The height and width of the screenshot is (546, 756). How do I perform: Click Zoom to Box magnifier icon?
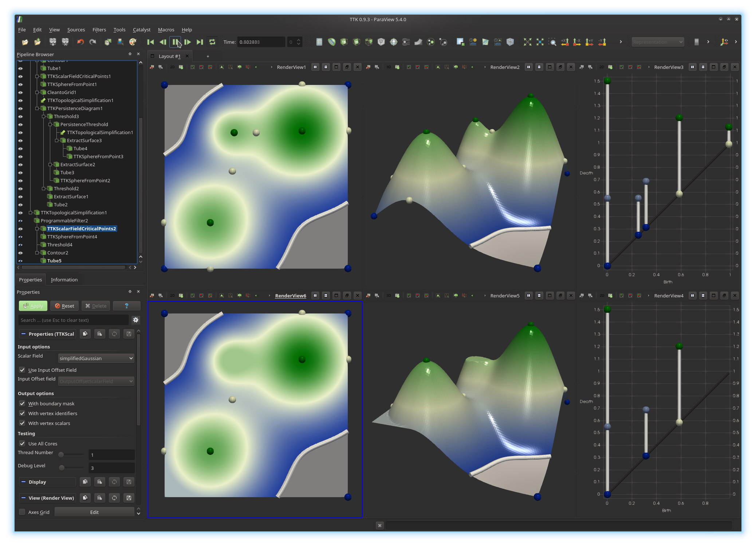pyautogui.click(x=552, y=42)
